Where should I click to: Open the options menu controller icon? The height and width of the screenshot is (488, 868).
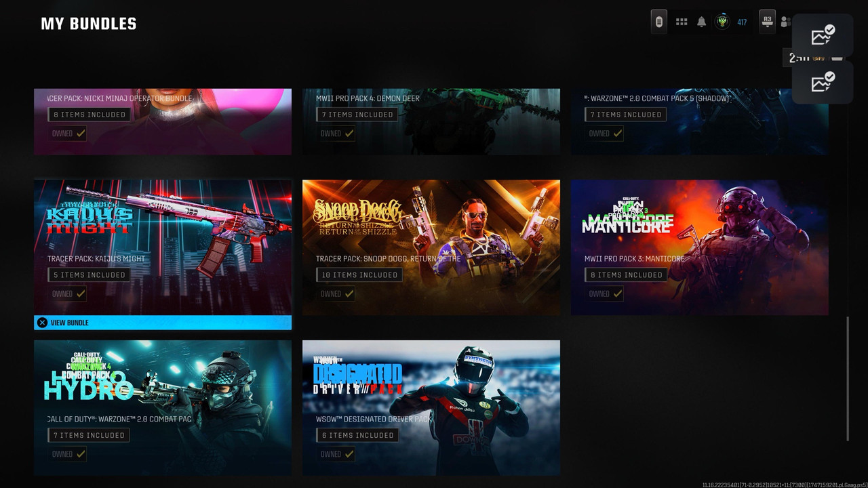pos(658,22)
